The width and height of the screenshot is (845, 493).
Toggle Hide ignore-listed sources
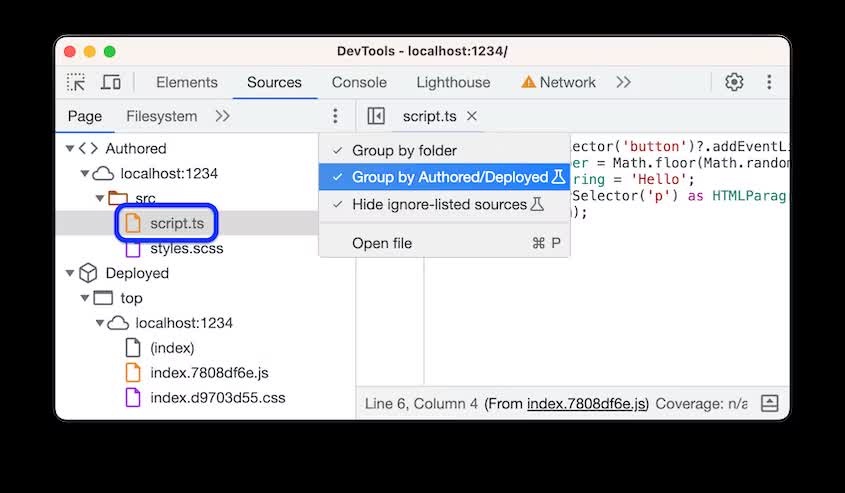point(439,204)
